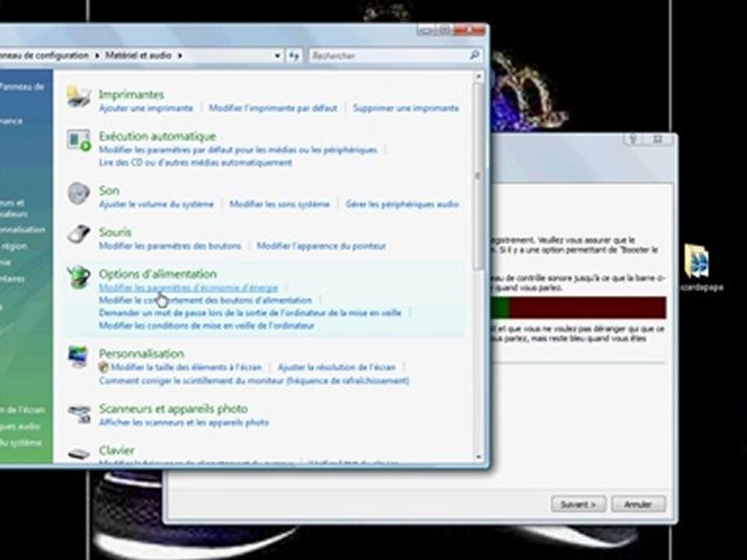Screen dimensions: 747x560
Task: Select Panneau de configuration breadcrumb
Action: [x=44, y=55]
